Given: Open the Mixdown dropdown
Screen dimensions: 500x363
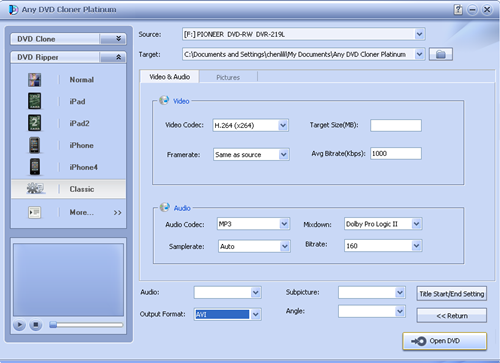Looking at the screenshot, I should pos(416,224).
